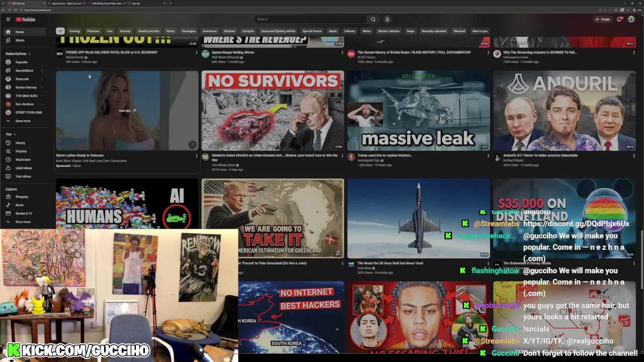Screen dimensions: 644x362
Task: Open the NO SURVIVORS video thumbnail
Action: coord(273,111)
